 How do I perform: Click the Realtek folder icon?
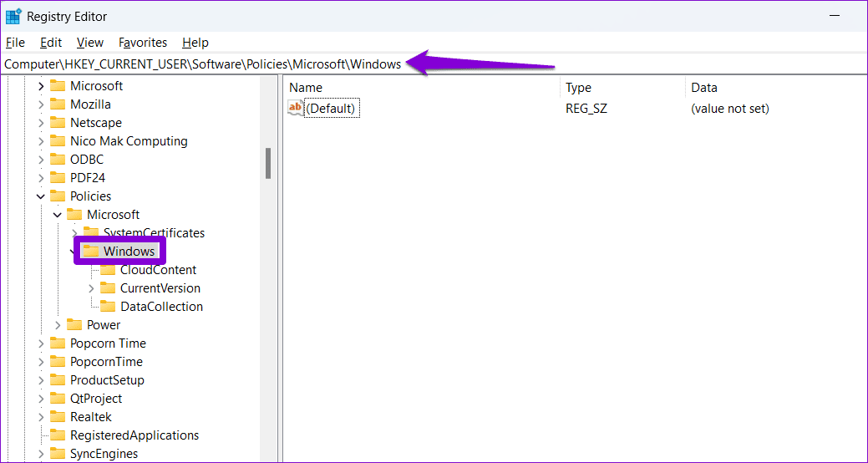point(58,416)
